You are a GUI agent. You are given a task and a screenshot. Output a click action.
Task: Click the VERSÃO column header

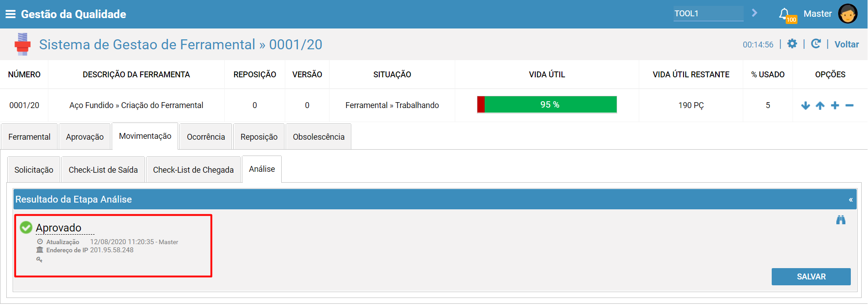tap(307, 75)
